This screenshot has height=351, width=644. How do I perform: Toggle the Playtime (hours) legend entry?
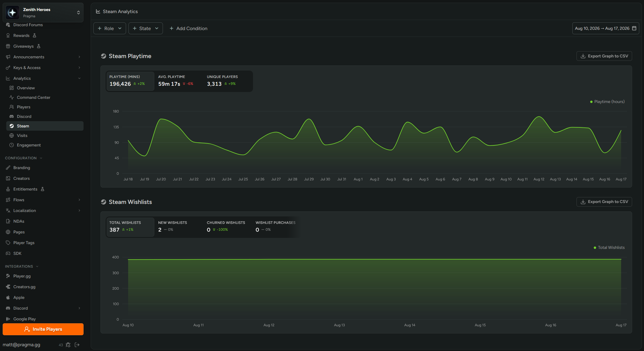(x=607, y=102)
